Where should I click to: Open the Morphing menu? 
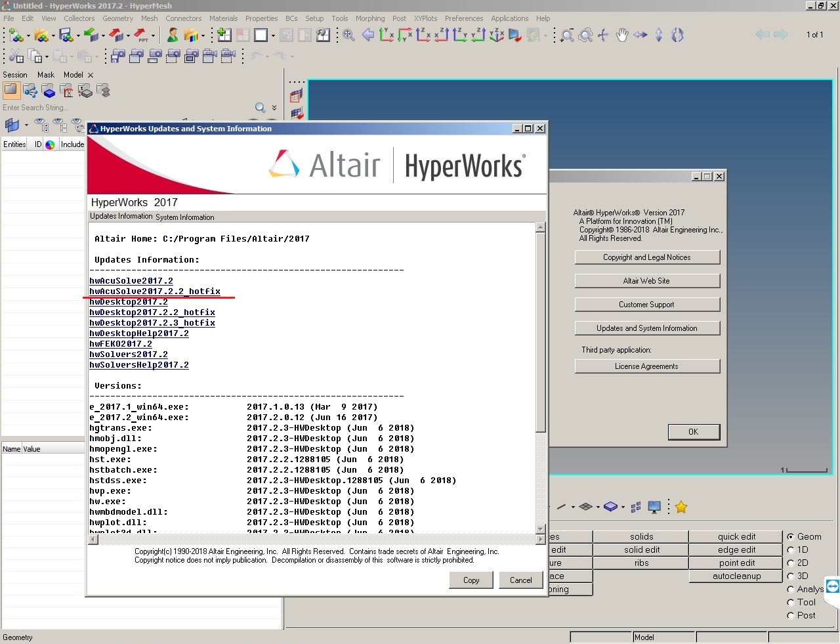pyautogui.click(x=370, y=18)
